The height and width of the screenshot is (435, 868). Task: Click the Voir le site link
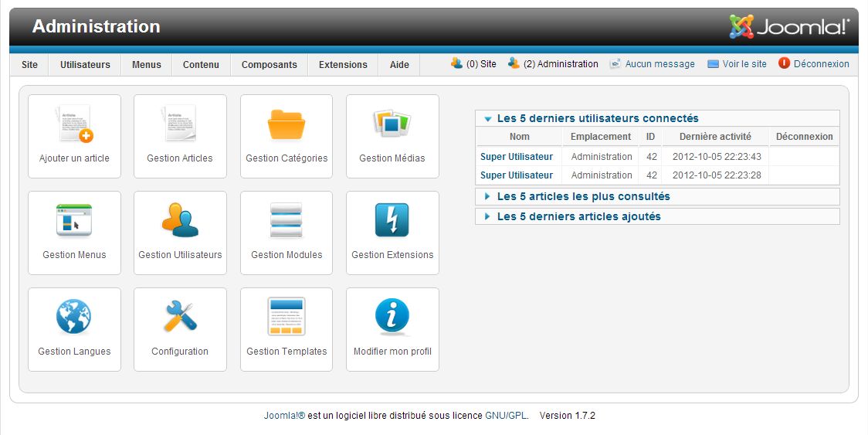(744, 64)
